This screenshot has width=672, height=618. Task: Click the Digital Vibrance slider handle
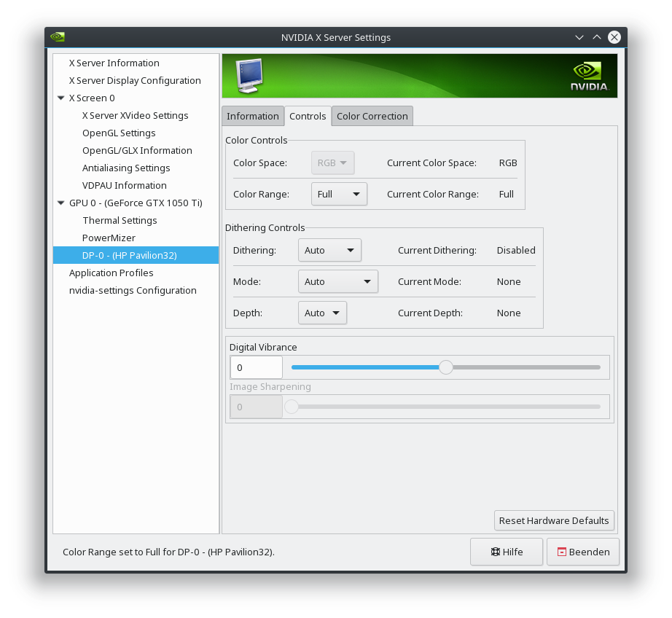pos(446,367)
